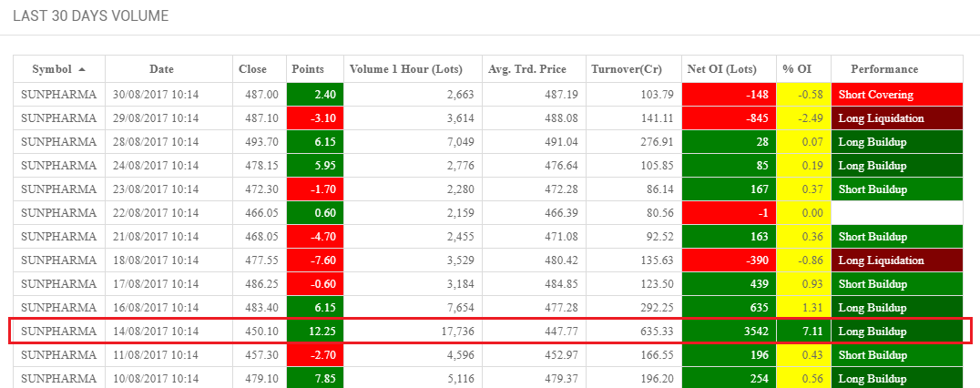980x388 pixels.
Task: Click turnover value 635.33
Action: pos(658,332)
